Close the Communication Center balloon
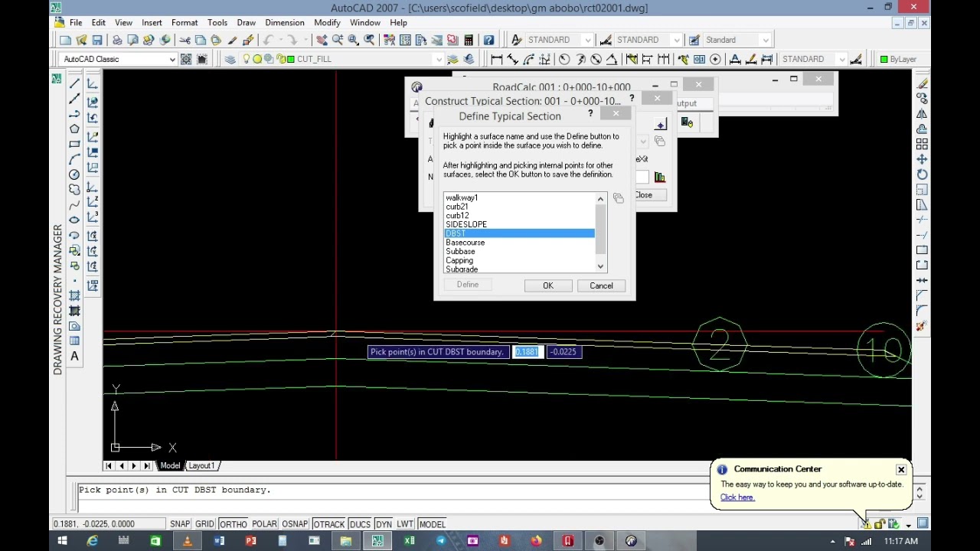The width and height of the screenshot is (980, 551). click(901, 469)
